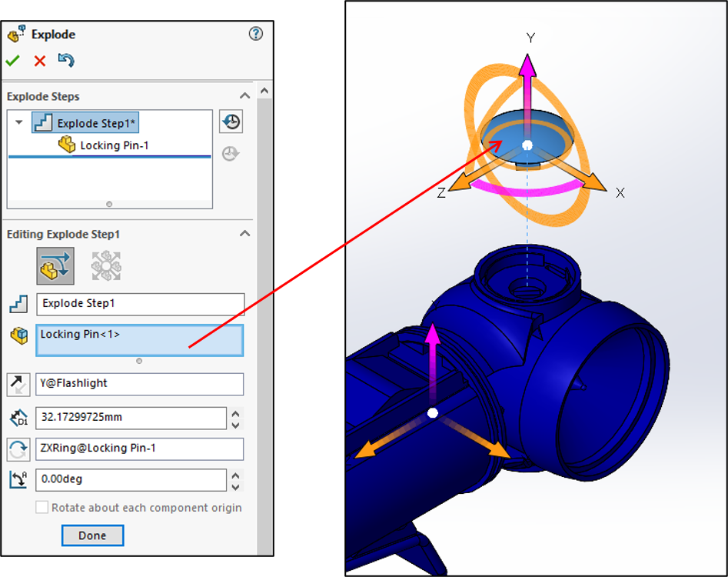Accept the explode with the green checkmark

click(x=12, y=61)
